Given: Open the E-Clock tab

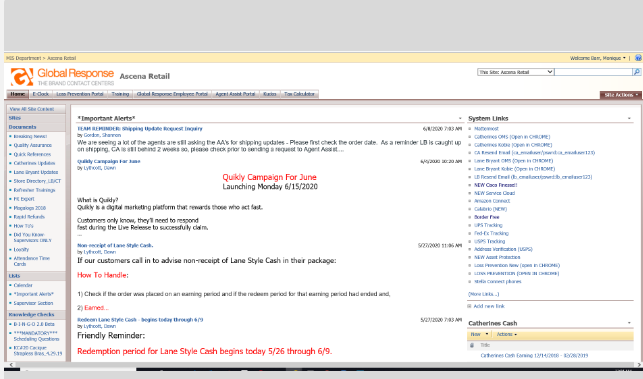Looking at the screenshot, I should pos(41,94).
